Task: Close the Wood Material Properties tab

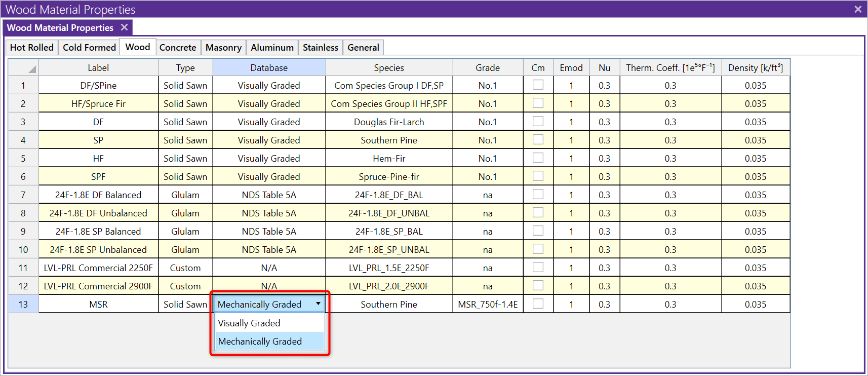Action: click(124, 27)
